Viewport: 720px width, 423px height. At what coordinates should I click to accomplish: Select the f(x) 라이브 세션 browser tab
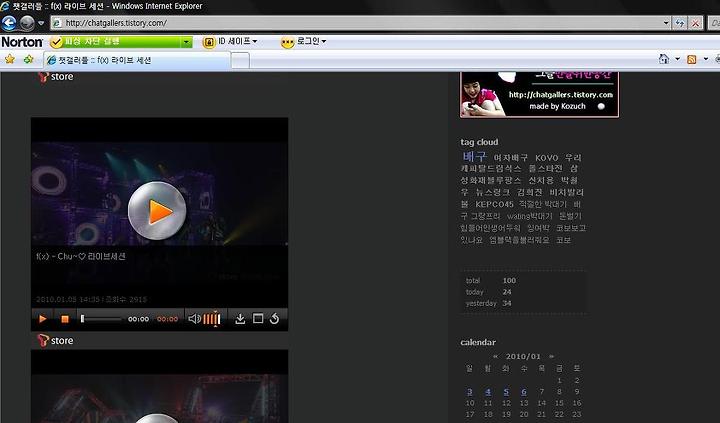[x=137, y=60]
